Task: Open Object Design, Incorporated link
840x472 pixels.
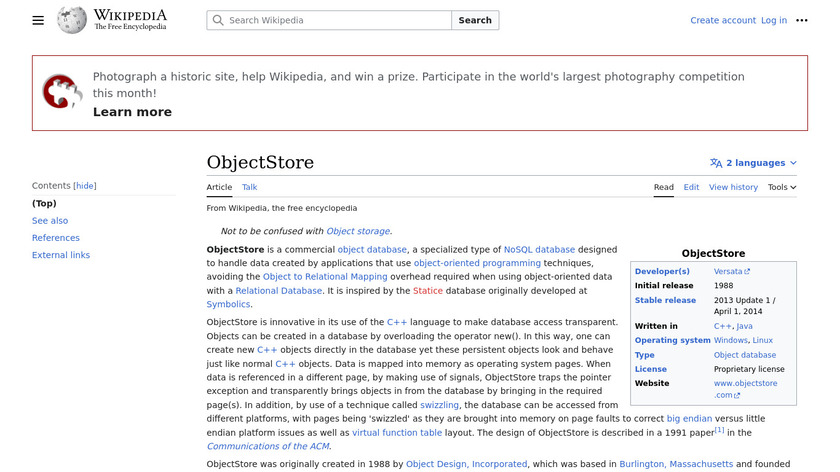Action: 466,464
